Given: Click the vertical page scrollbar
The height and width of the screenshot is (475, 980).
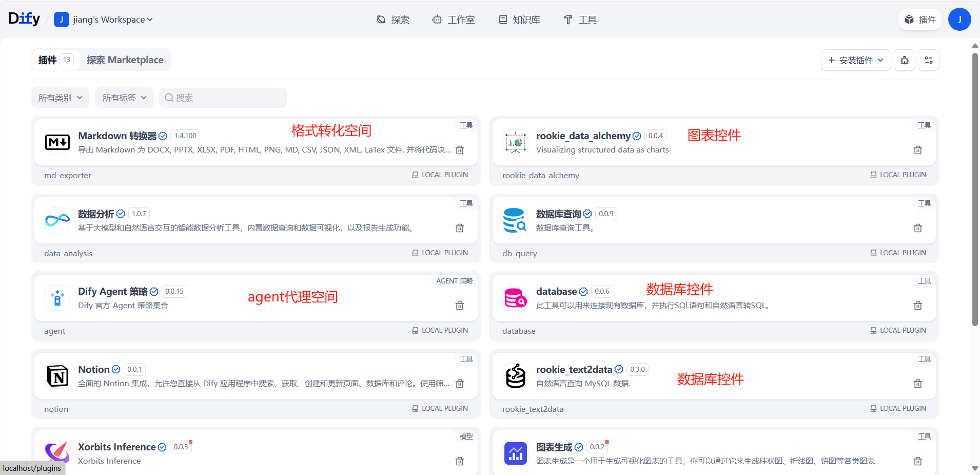Looking at the screenshot, I should coord(975,189).
